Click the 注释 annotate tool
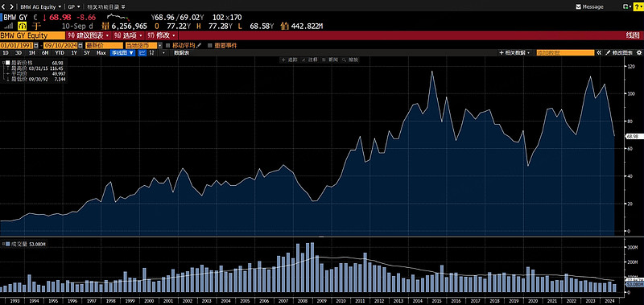The height and width of the screenshot is (305, 644). pos(310,60)
